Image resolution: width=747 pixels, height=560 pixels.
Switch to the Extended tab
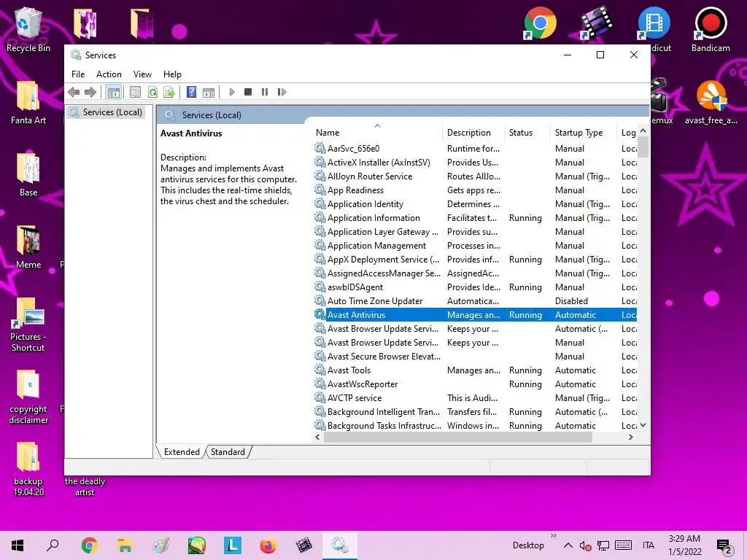coord(182,452)
